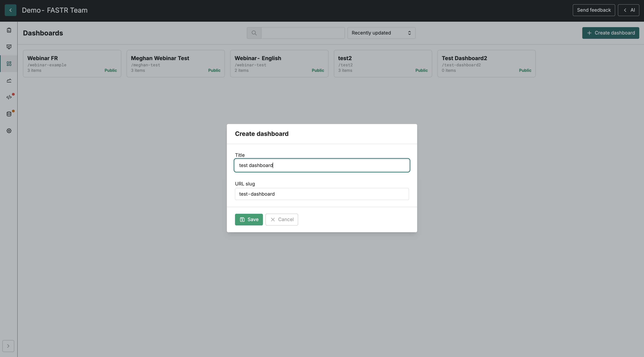Click the search magnifier icon
This screenshot has height=357, width=644.
click(254, 33)
